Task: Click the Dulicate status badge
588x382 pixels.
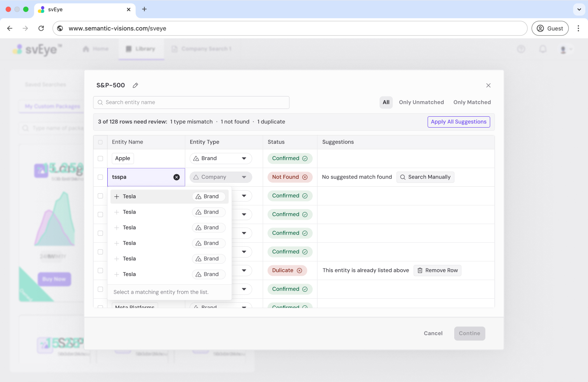Action: tap(287, 271)
